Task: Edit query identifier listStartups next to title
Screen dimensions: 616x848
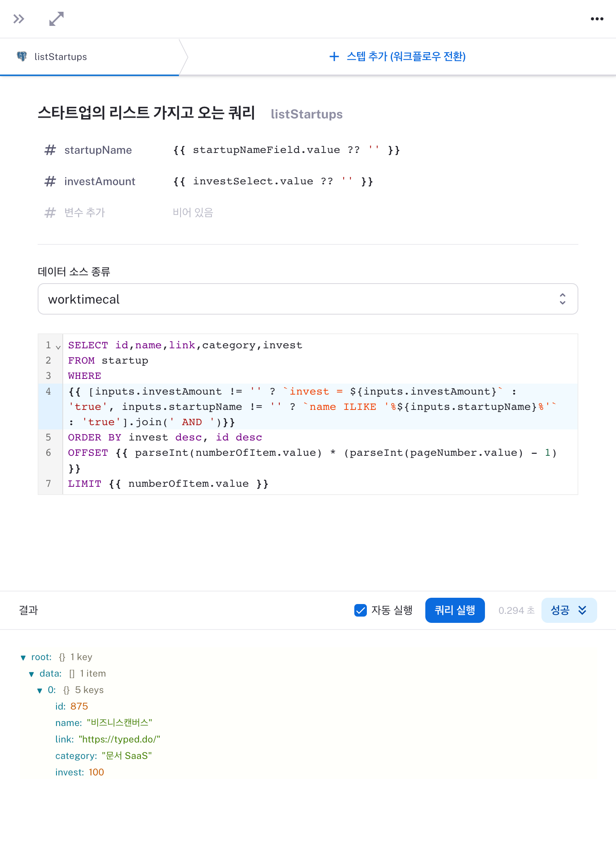Action: pyautogui.click(x=306, y=114)
